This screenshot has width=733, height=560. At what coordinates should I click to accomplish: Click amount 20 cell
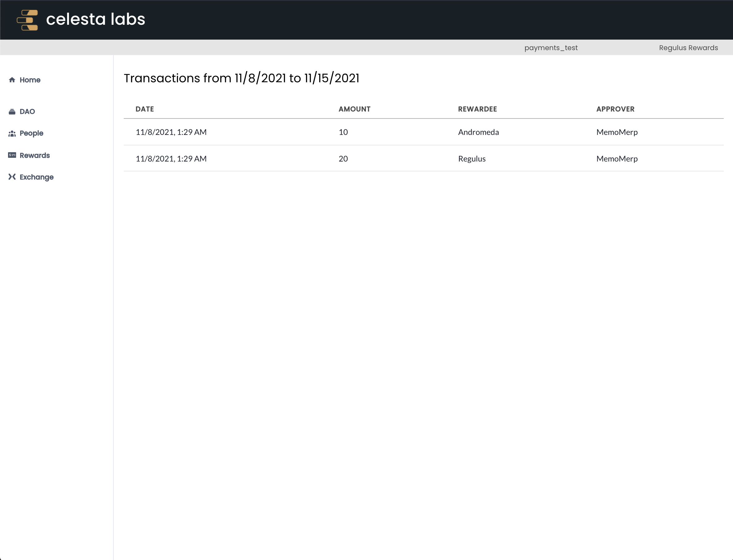pyautogui.click(x=343, y=159)
